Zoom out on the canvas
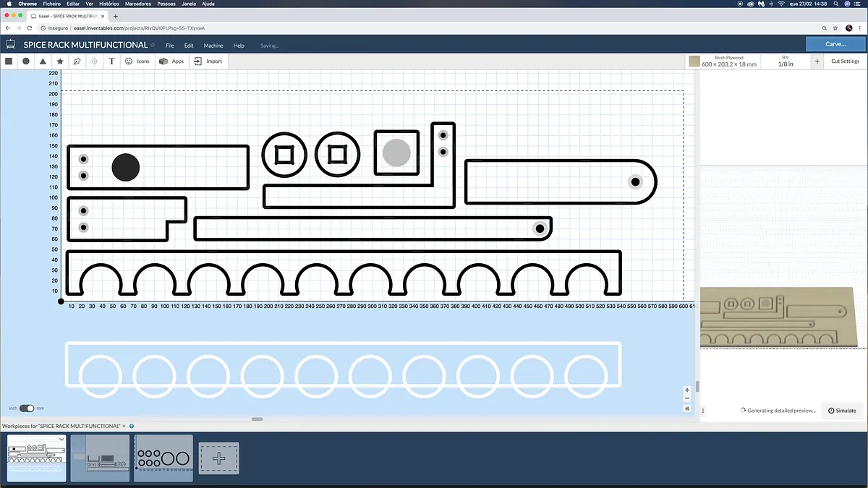868x488 pixels. pos(687,399)
